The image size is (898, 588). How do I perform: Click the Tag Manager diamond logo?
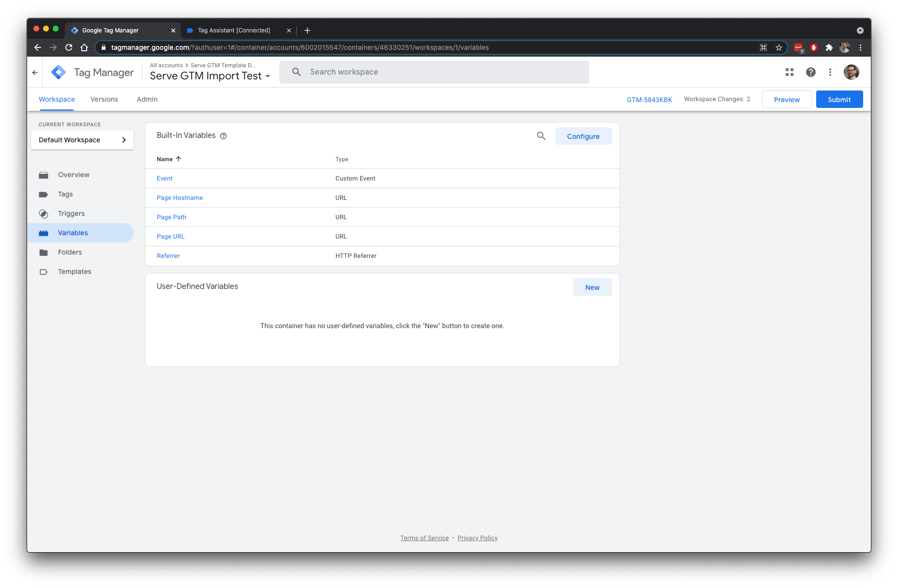(x=58, y=72)
